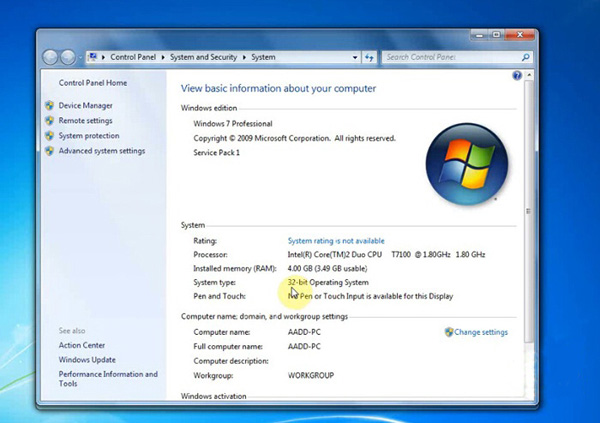Expand arrow after System and Security breadcrumb
Screen dimensions: 600x423
[x=244, y=57]
